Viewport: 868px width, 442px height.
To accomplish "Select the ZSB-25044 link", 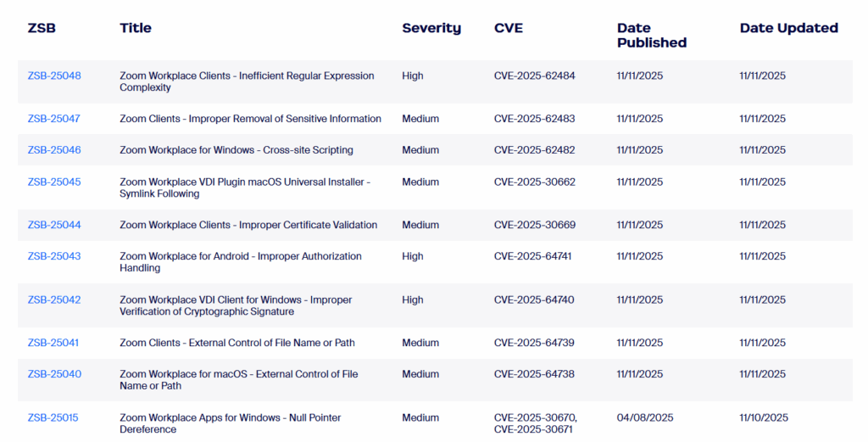I will coord(54,225).
